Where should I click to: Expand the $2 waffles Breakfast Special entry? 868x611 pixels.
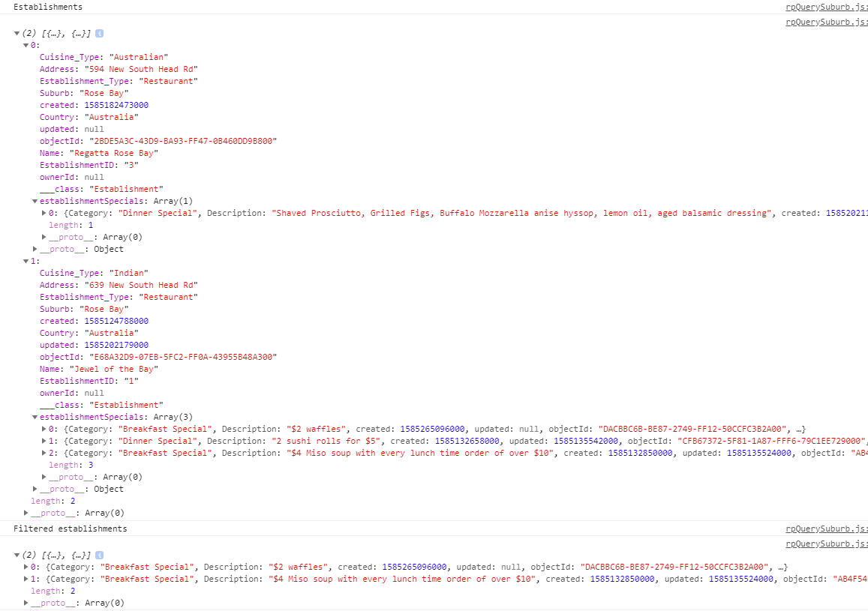pos(43,428)
